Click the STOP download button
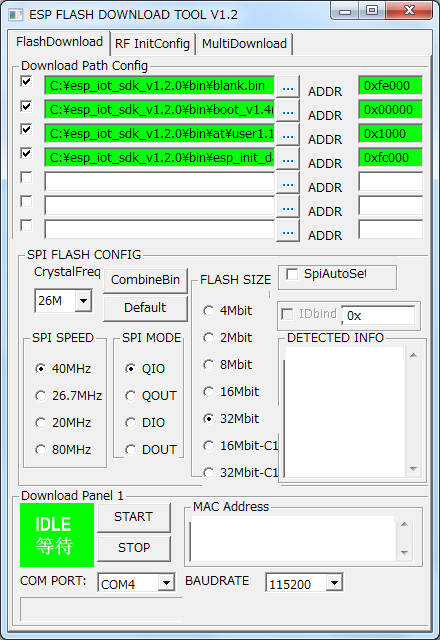Screen dimensions: 440x640 [x=134, y=548]
